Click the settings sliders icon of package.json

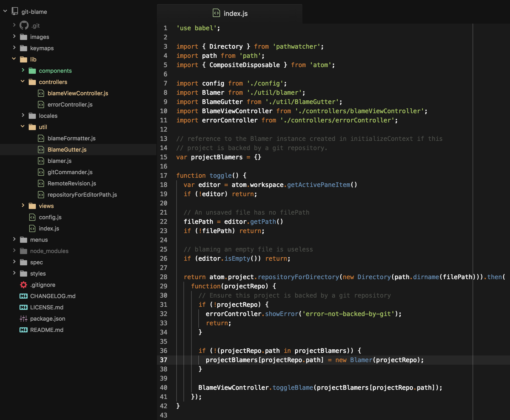[x=23, y=319]
